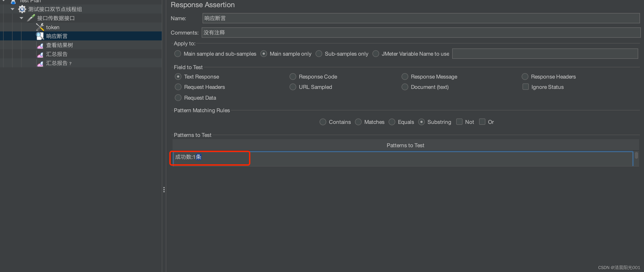This screenshot has width=644, height=272.
Task: Select the 查看结果树 tree item
Action: point(60,45)
